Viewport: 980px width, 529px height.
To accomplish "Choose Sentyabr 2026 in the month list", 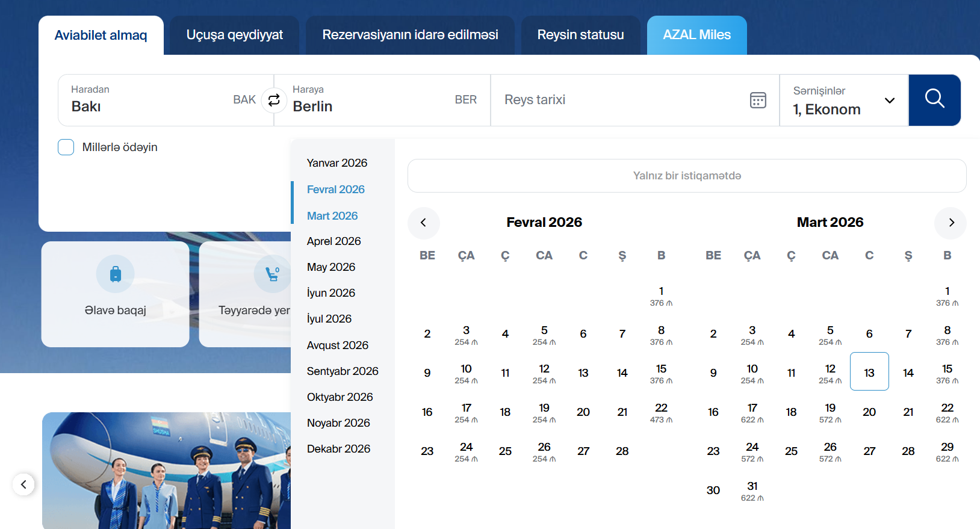I will [342, 371].
